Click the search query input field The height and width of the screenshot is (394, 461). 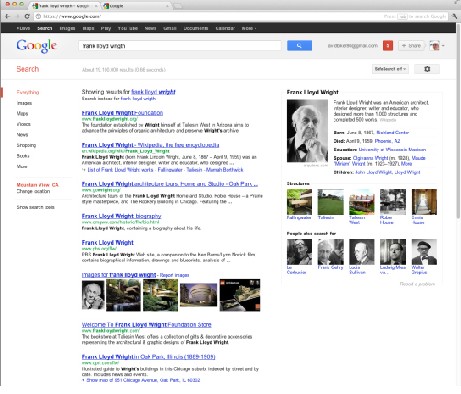pos(180,46)
